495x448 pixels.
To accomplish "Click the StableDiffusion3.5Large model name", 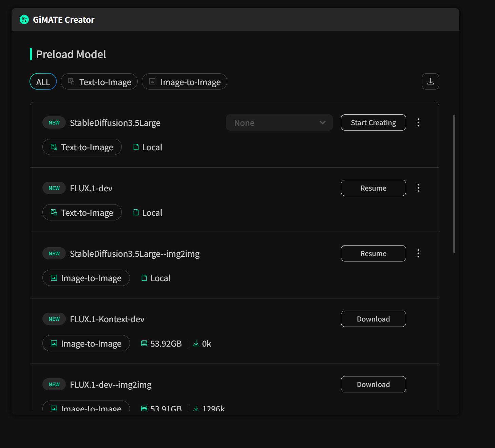I will coord(115,123).
